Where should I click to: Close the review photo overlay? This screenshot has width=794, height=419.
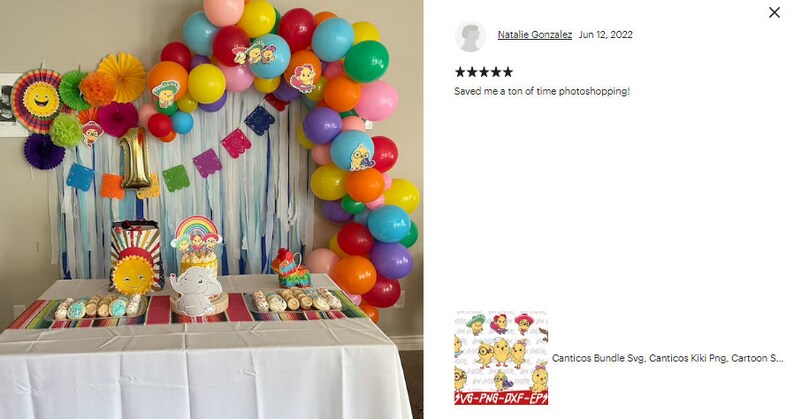pos(774,13)
